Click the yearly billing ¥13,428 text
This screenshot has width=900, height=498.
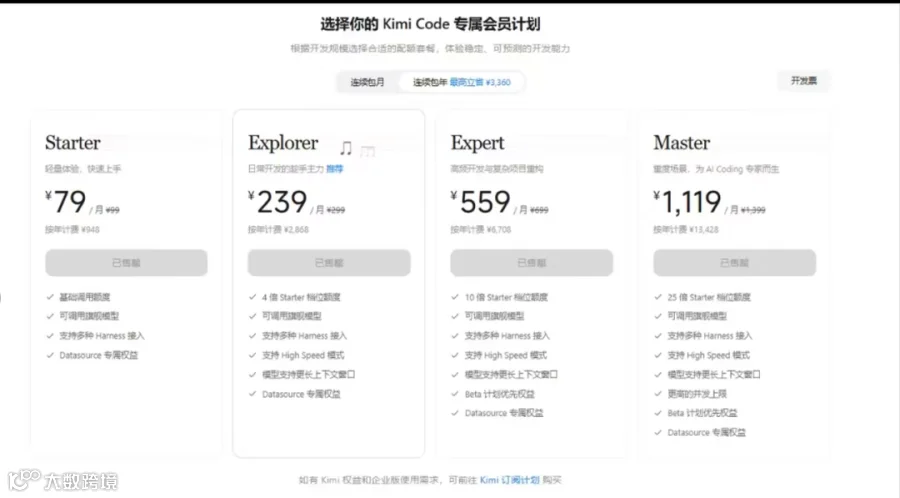coord(686,229)
